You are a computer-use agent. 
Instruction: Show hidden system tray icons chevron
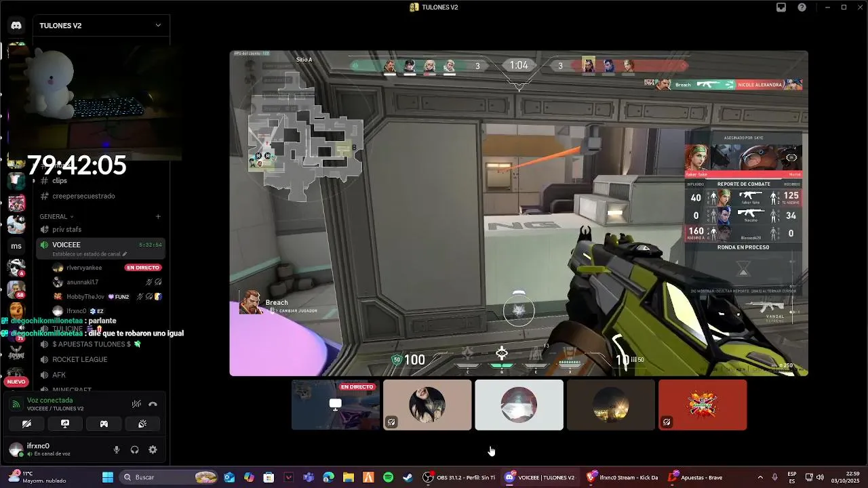click(759, 477)
